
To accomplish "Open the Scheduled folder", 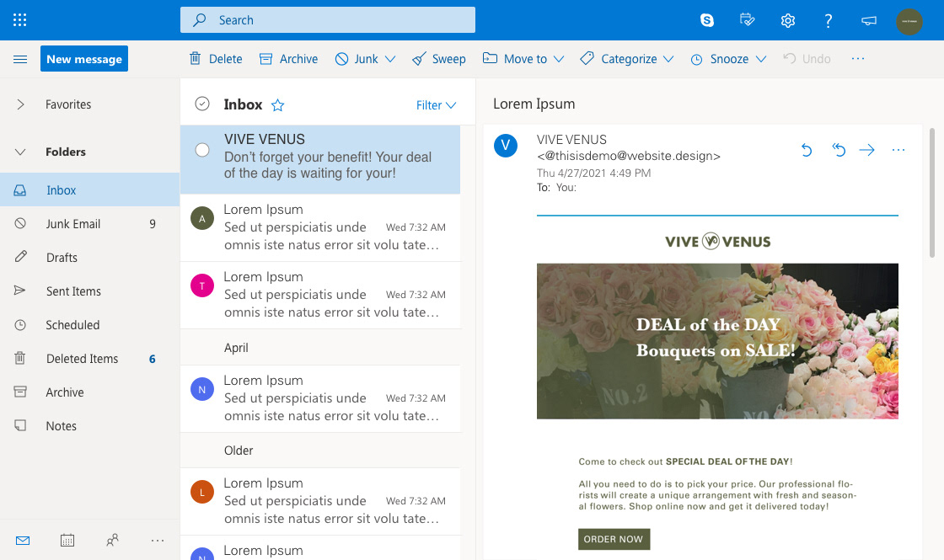I will tap(89, 325).
